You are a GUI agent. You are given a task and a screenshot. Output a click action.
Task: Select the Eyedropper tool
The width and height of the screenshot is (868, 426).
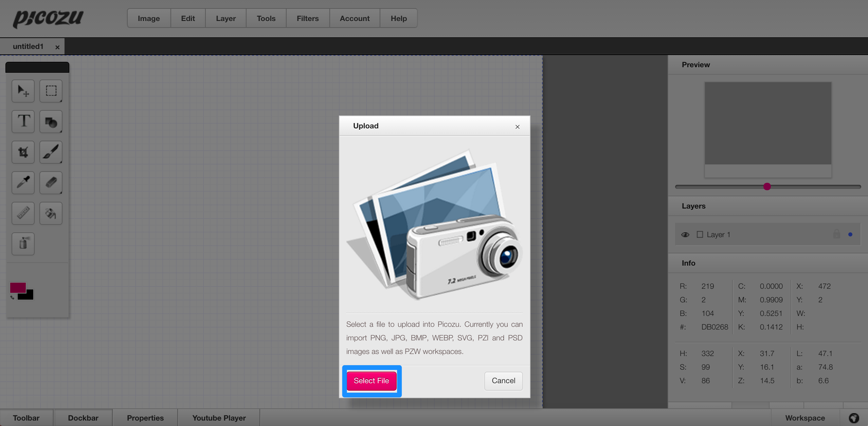23,182
